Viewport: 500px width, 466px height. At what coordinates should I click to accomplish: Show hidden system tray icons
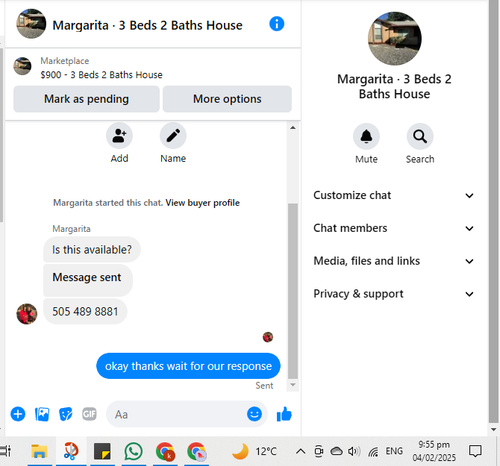click(x=300, y=452)
